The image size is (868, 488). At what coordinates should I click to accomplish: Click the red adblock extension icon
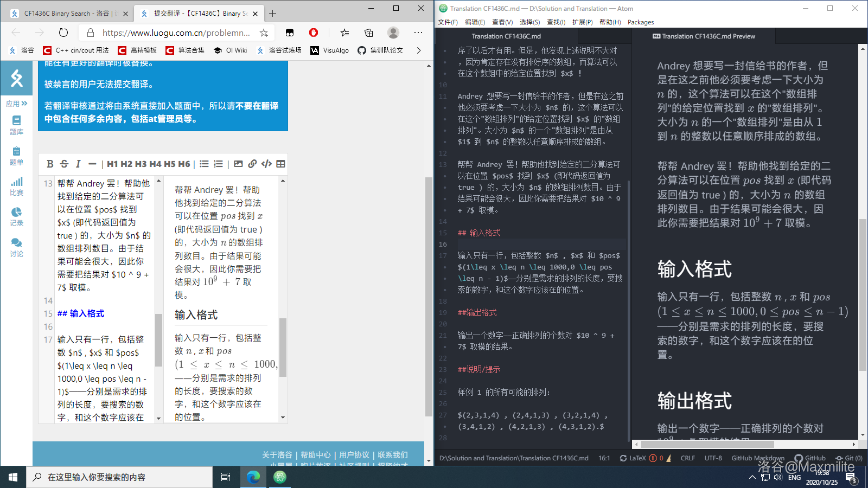[314, 33]
